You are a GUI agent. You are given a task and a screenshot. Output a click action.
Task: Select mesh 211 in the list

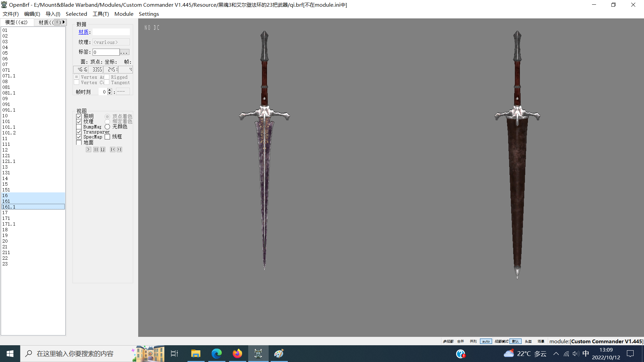click(x=33, y=252)
